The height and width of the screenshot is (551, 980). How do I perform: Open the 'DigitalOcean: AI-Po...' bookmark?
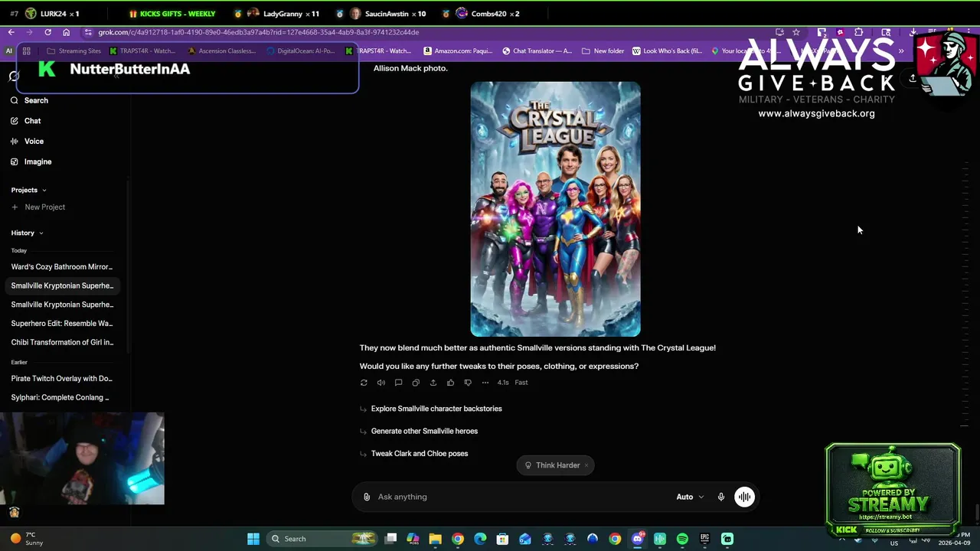click(x=301, y=51)
